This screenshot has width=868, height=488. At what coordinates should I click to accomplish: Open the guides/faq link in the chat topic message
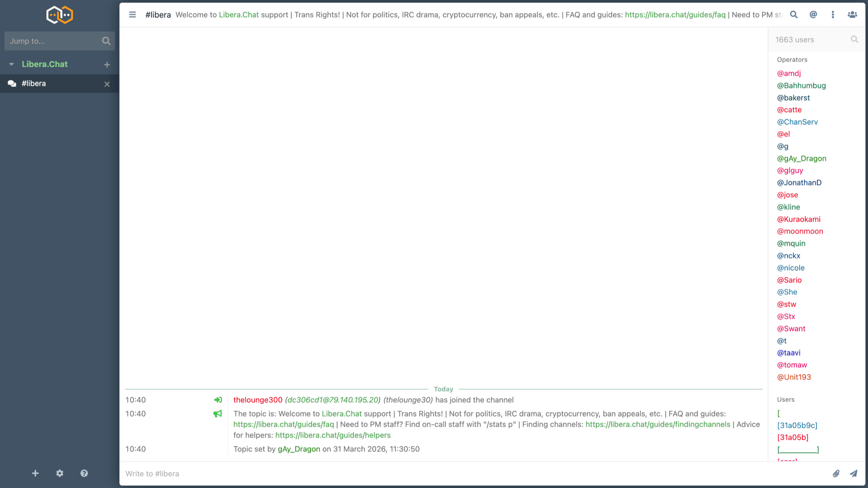[283, 425]
